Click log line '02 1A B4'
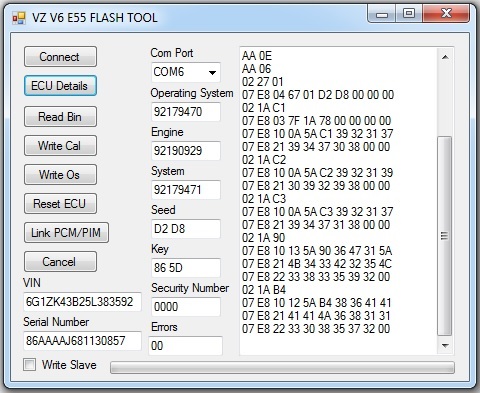 [x=264, y=290]
